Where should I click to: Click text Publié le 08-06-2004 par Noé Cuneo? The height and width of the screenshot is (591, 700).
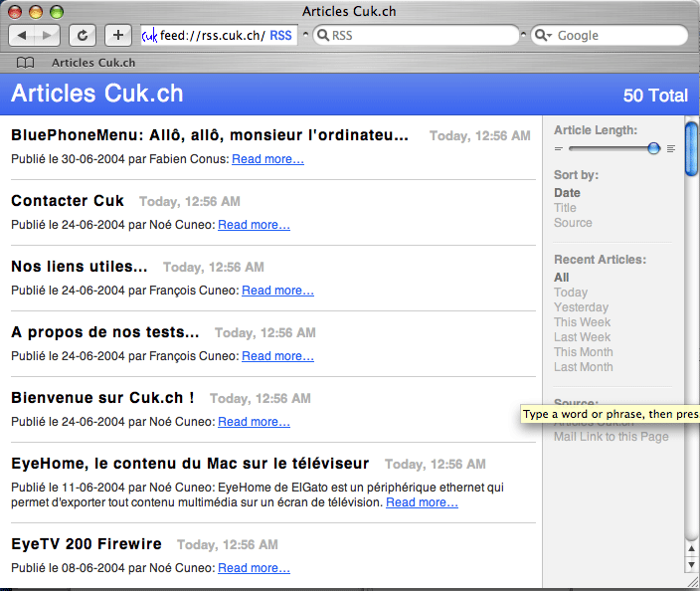pyautogui.click(x=113, y=568)
